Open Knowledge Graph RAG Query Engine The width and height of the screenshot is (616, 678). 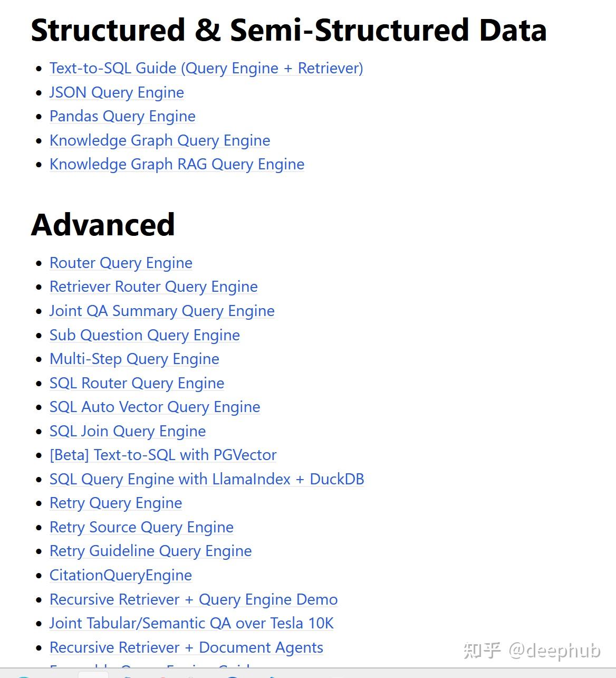tap(177, 164)
